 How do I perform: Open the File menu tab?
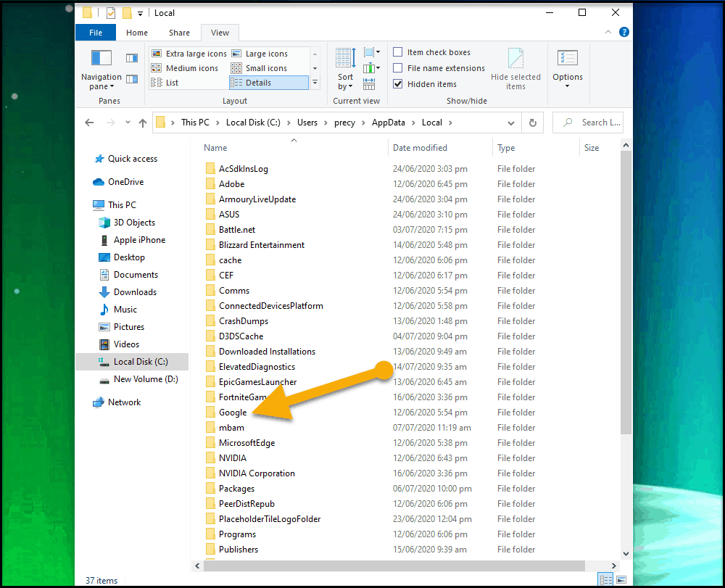[96, 33]
